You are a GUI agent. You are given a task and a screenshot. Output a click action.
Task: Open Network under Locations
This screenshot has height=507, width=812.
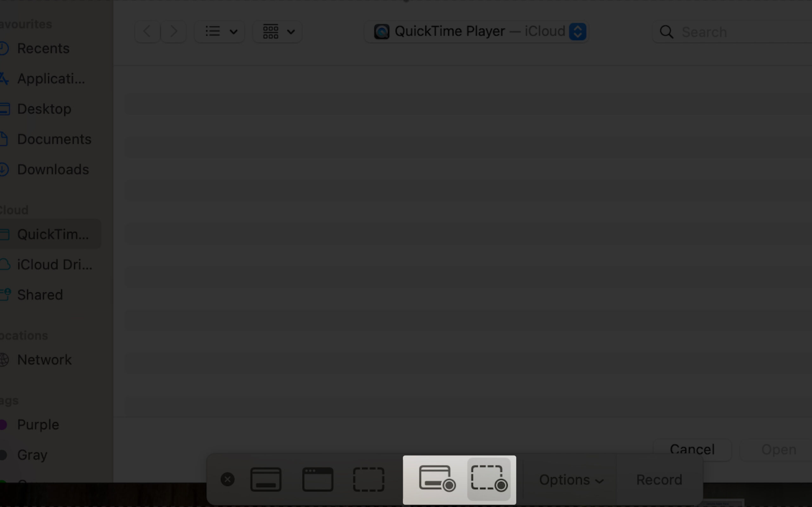tap(44, 359)
